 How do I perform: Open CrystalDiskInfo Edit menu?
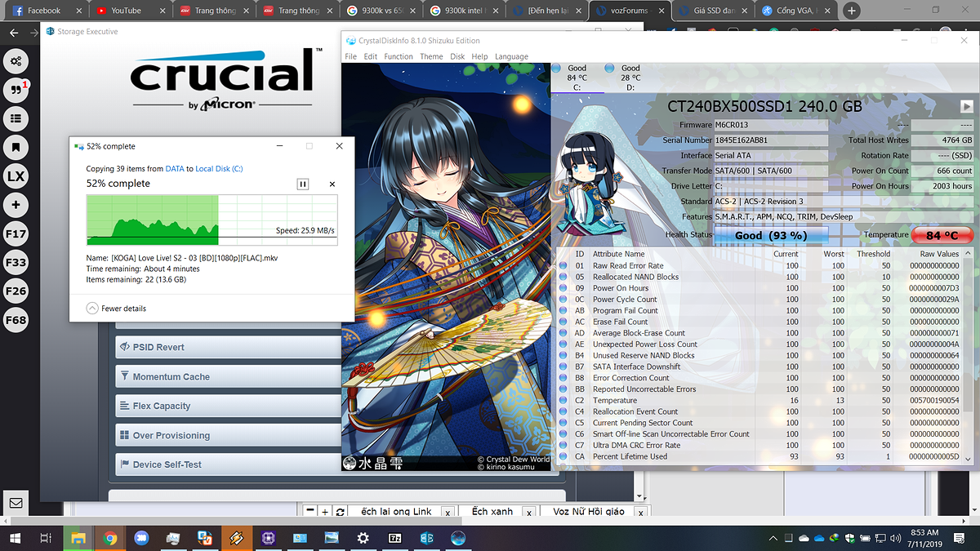tap(371, 56)
